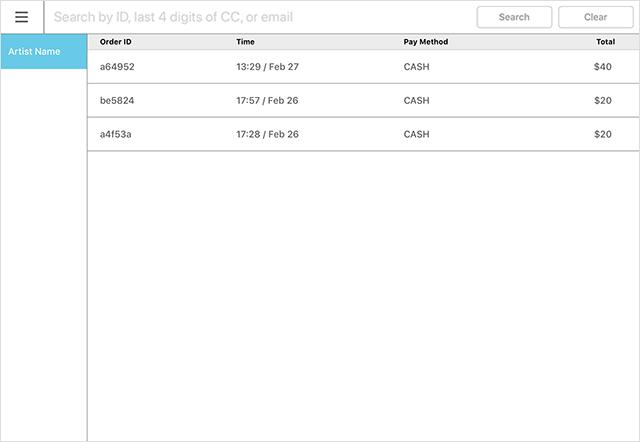Click the 17:28 / Feb 26 time cell

tap(267, 134)
